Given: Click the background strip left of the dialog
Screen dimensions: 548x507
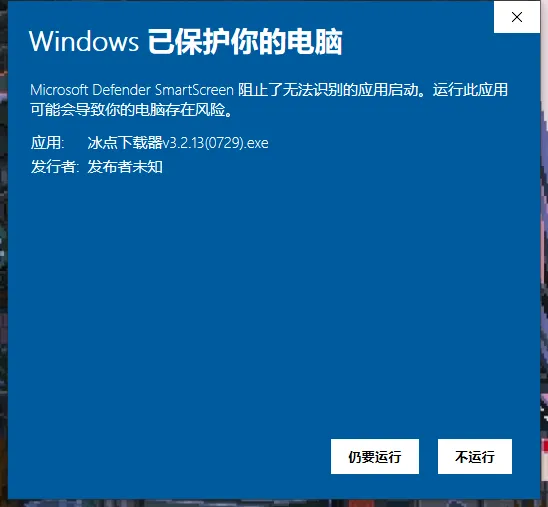Looking at the screenshot, I should point(3,253).
